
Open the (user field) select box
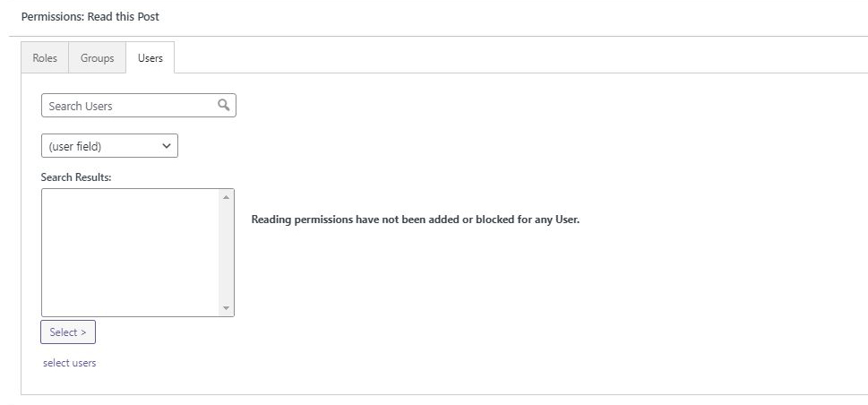click(109, 146)
